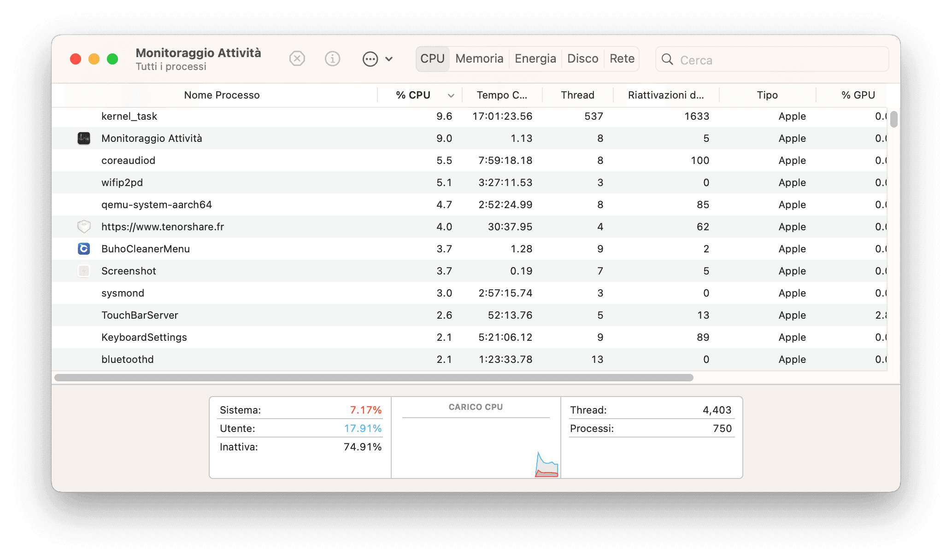952x560 pixels.
Task: Toggle sort order via % CPU chevron
Action: pos(451,95)
